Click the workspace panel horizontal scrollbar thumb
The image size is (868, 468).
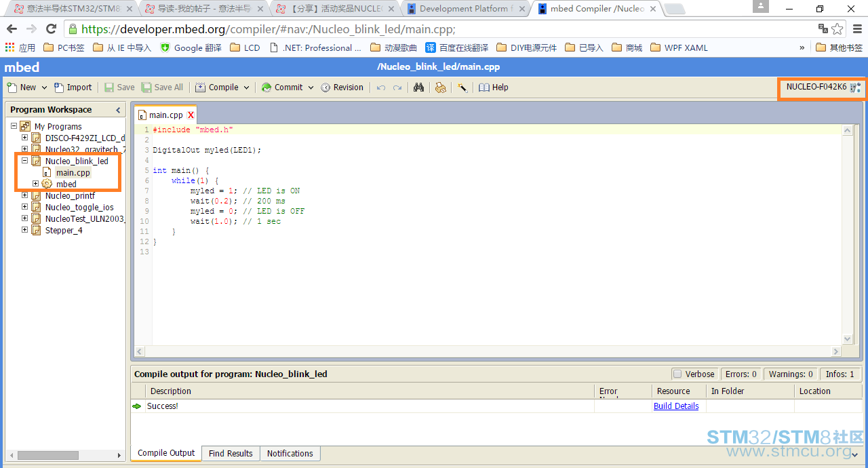click(x=48, y=455)
